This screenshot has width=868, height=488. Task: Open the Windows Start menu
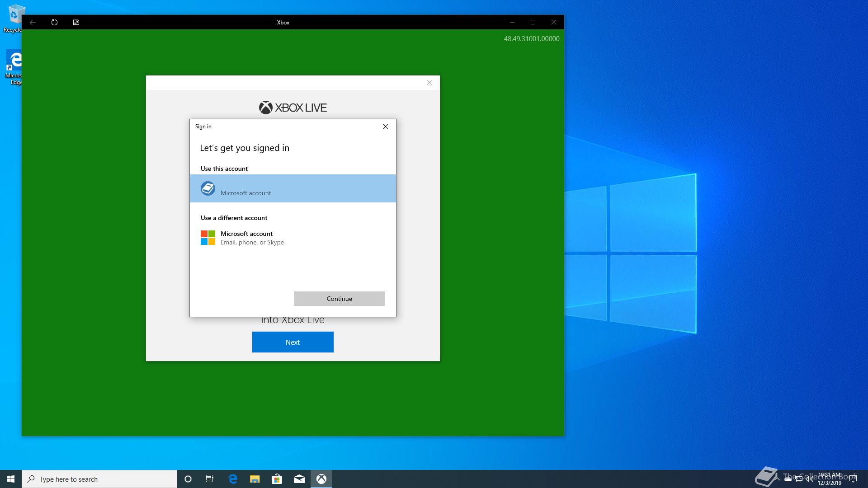click(x=11, y=479)
